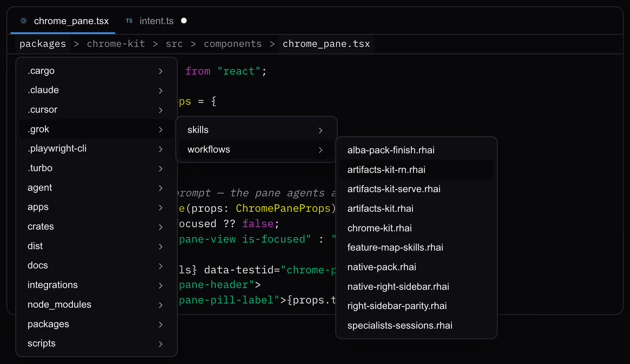The width and height of the screenshot is (630, 364).
Task: Click the chevron next to .cargo
Action: click(161, 71)
